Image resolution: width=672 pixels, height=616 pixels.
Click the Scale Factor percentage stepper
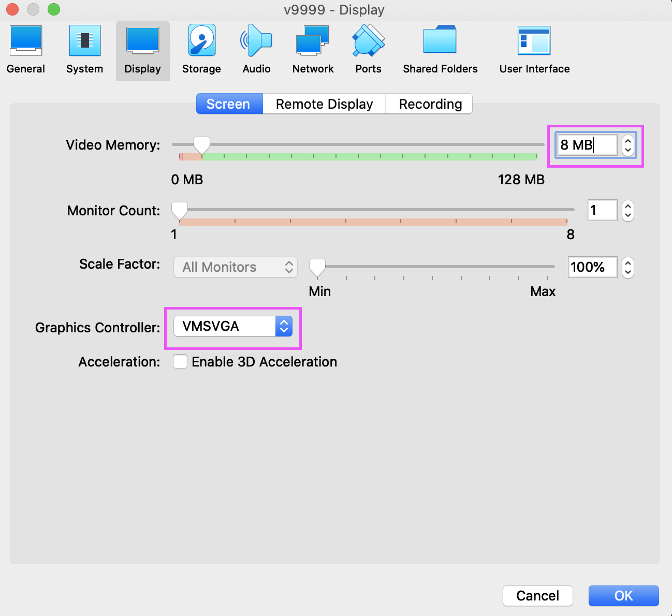[628, 268]
